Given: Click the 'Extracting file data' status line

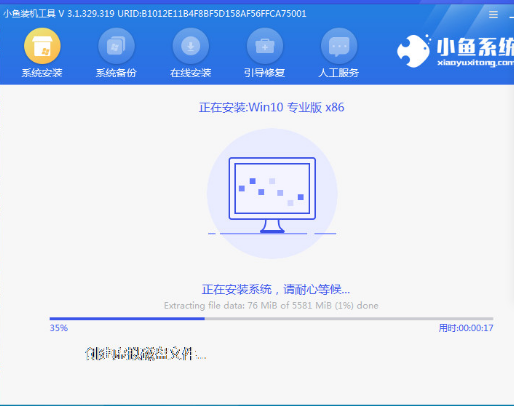Looking at the screenshot, I should [x=271, y=305].
